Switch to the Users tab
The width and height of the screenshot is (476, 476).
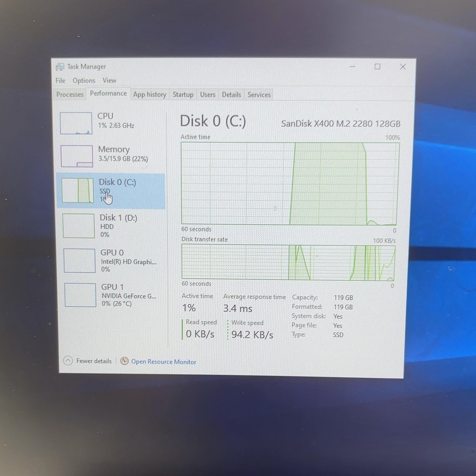point(208,95)
